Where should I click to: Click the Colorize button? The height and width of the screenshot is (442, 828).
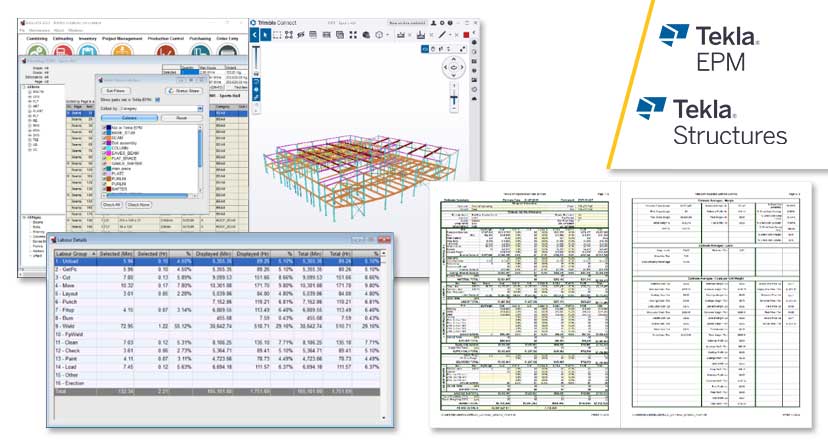(129, 118)
